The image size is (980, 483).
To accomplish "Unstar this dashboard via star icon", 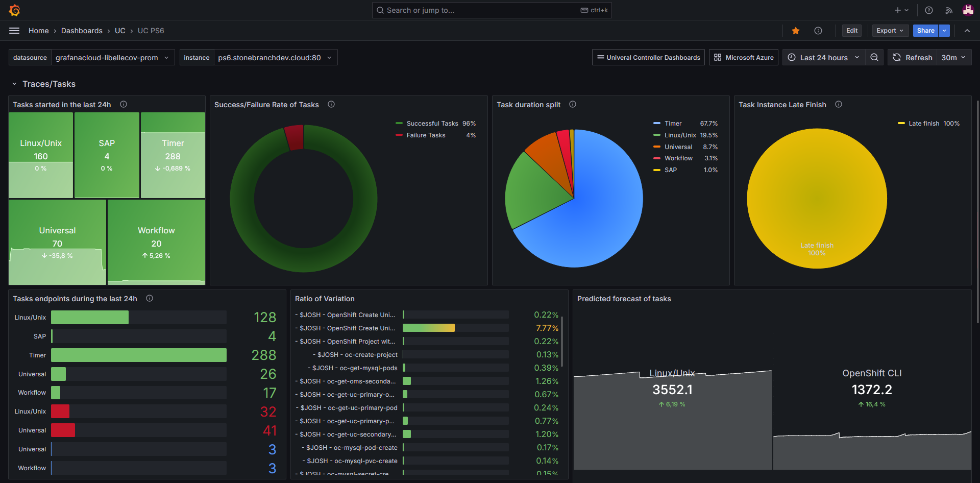I will tap(795, 31).
